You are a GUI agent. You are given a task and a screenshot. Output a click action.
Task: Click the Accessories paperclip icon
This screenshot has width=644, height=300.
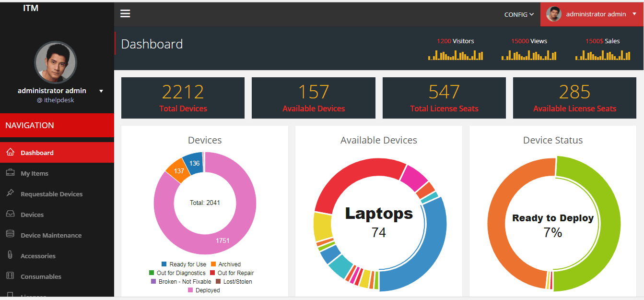10,255
